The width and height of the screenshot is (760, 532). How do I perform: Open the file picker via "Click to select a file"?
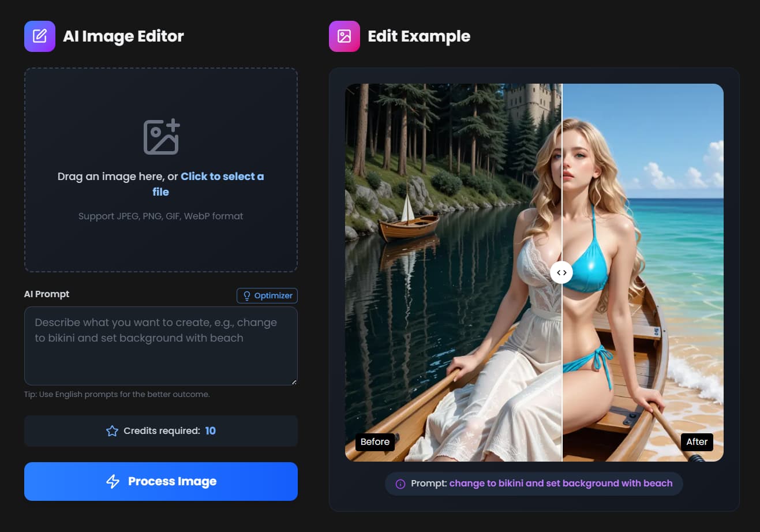tap(222, 177)
